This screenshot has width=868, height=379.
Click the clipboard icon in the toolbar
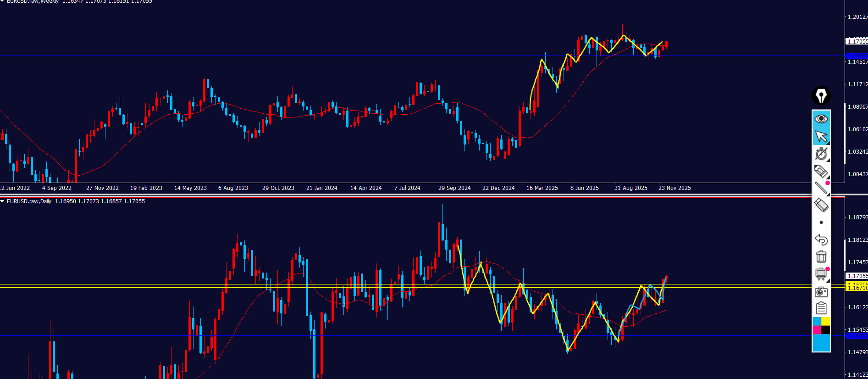(x=821, y=308)
